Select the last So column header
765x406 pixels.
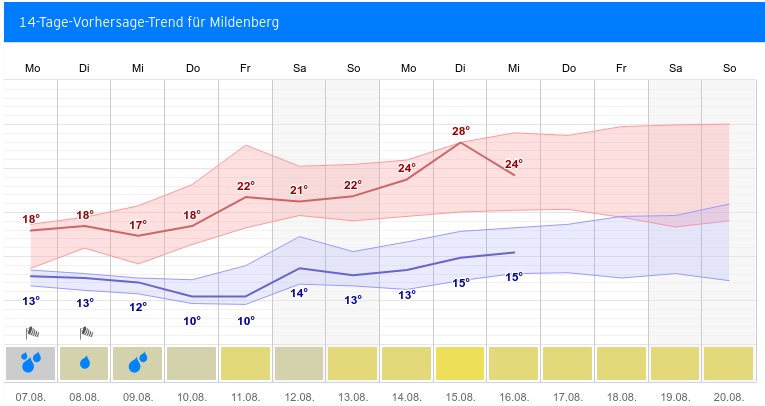pyautogui.click(x=728, y=68)
